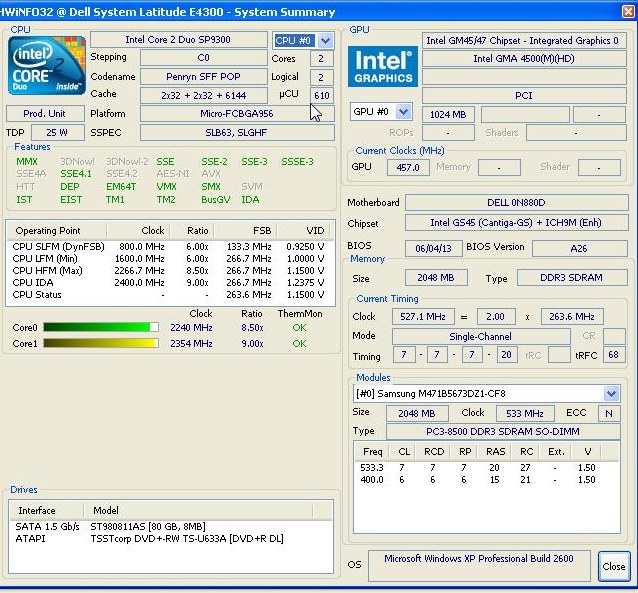638x593 pixels.
Task: Click the tRFC 68 value
Action: (614, 354)
